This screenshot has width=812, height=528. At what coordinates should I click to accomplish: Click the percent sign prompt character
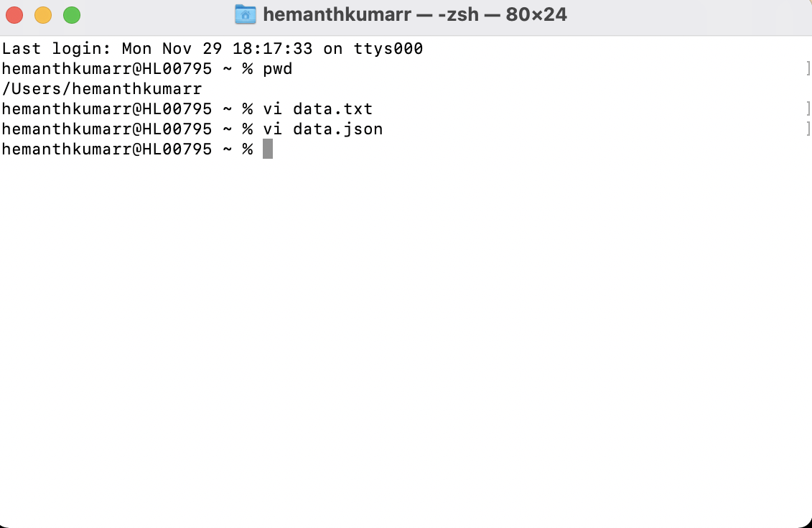247,148
